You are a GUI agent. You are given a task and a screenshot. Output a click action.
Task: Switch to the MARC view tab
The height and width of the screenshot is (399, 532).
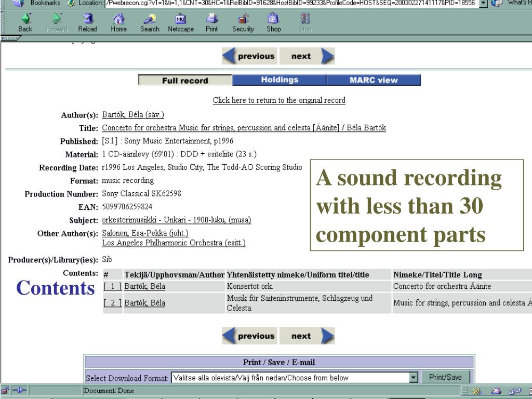374,80
